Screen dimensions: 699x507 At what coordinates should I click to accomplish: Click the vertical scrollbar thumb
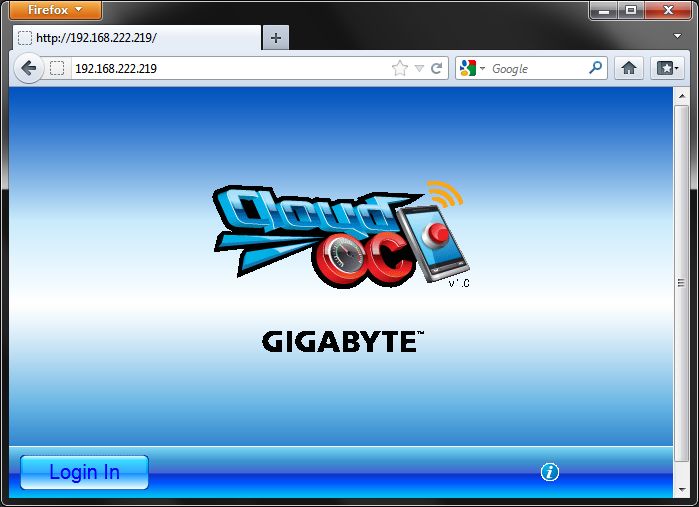(x=681, y=283)
